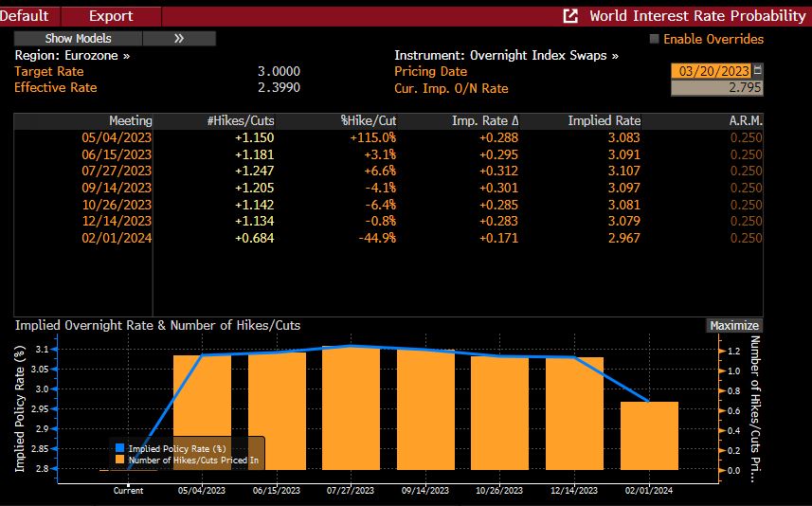Click the blue Implied Policy Rate legend swatch

tap(119, 448)
